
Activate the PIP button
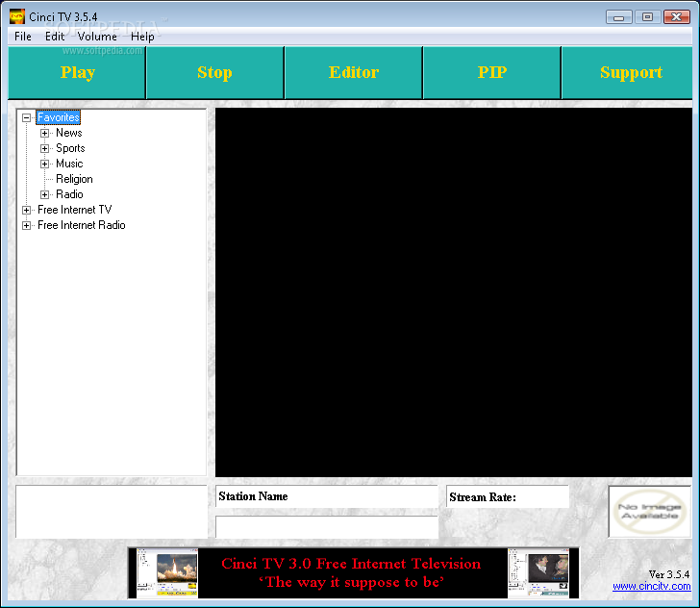[x=492, y=73]
